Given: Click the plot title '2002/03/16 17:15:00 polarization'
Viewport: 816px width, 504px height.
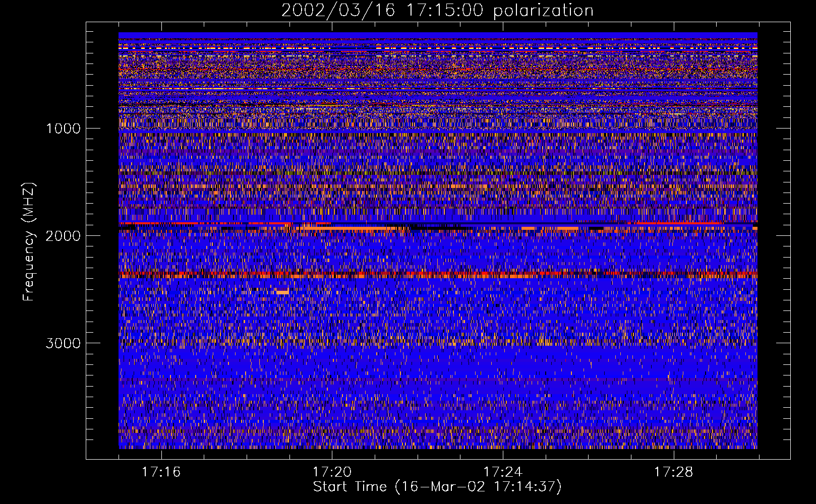Looking at the screenshot, I should pyautogui.click(x=437, y=11).
